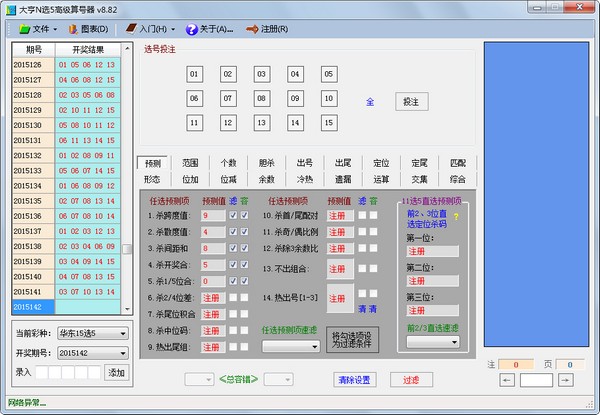The width and height of the screenshot is (600, 415).
Task: Switch to the 遗漏 tab
Action: pyautogui.click(x=343, y=179)
